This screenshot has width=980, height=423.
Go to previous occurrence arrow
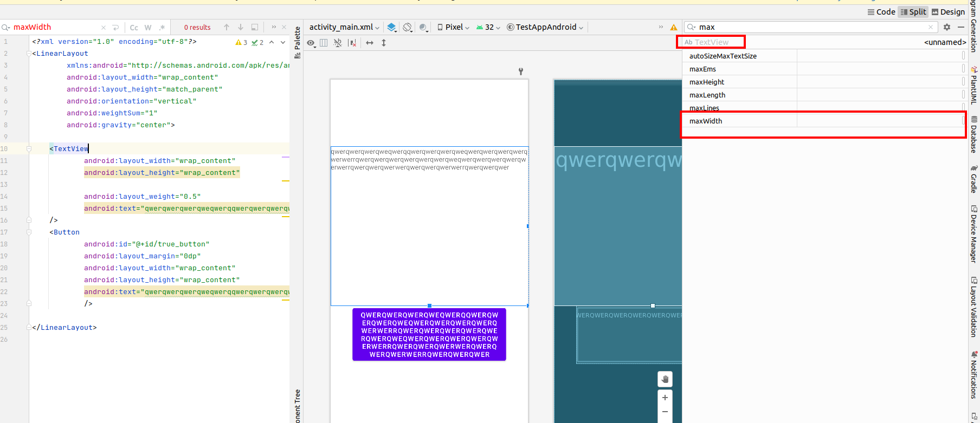(x=227, y=27)
